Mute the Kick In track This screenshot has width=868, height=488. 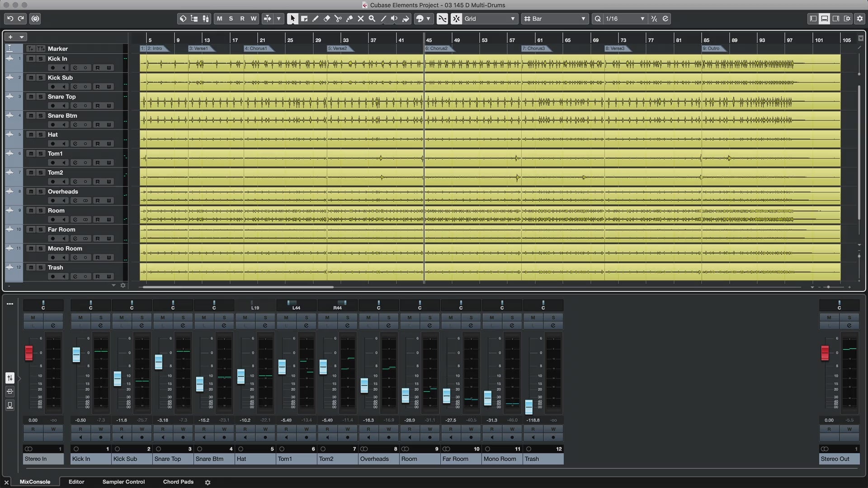[31, 59]
